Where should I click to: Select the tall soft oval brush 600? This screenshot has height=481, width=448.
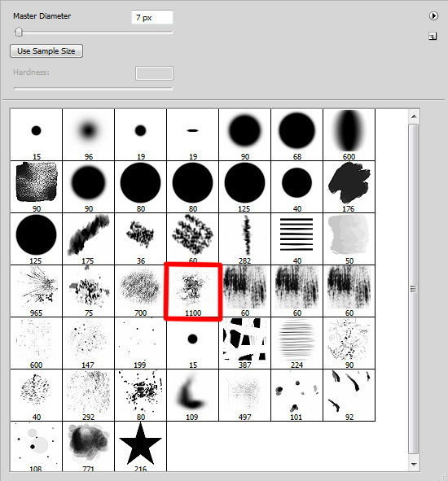click(x=349, y=134)
